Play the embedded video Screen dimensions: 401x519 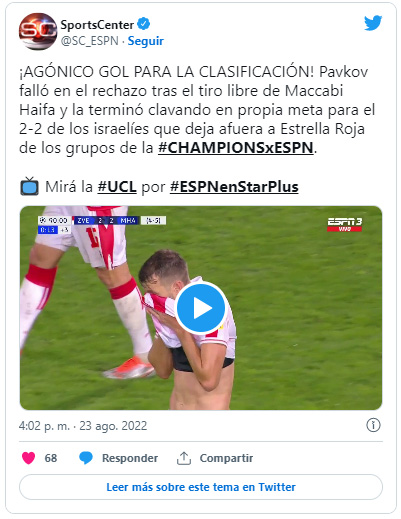point(201,308)
